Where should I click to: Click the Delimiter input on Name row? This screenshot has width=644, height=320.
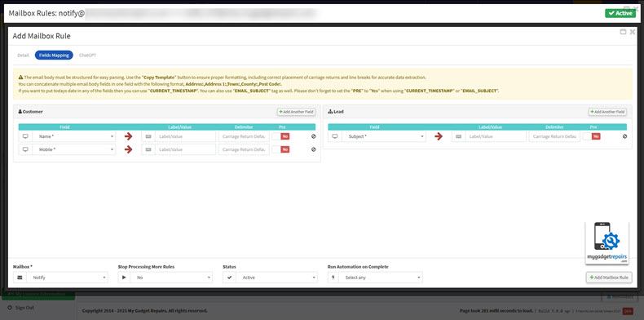coord(244,136)
